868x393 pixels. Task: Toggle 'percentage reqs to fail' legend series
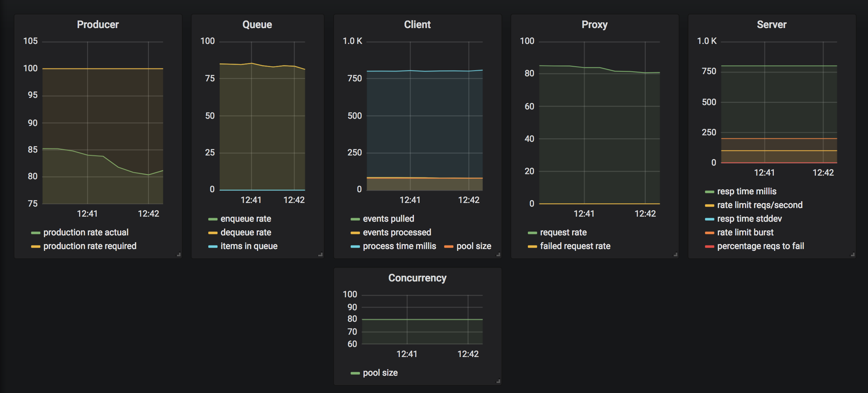click(x=760, y=246)
